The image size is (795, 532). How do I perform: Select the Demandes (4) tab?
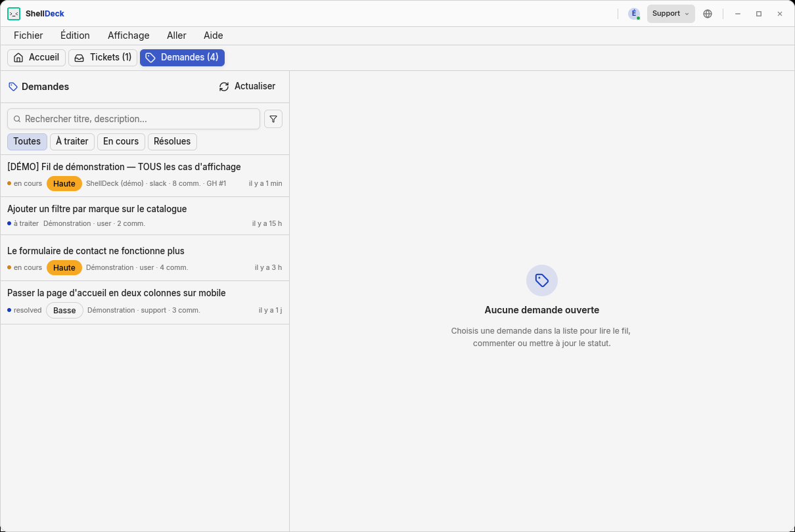182,58
